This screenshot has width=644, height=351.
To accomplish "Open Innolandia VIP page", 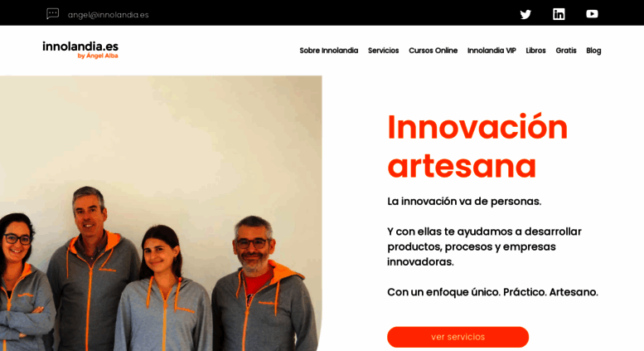I will tap(491, 51).
